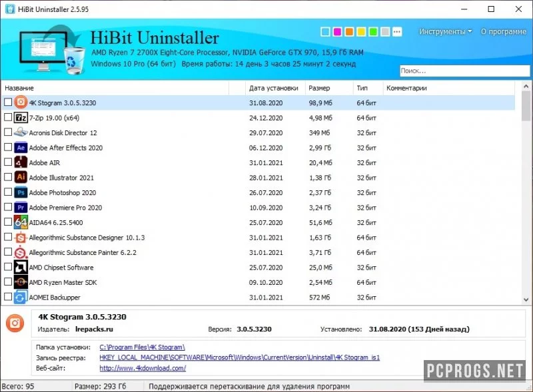This screenshot has width=533, height=392.
Task: Select the AOMEI Backupper row text
Action: coord(55,297)
